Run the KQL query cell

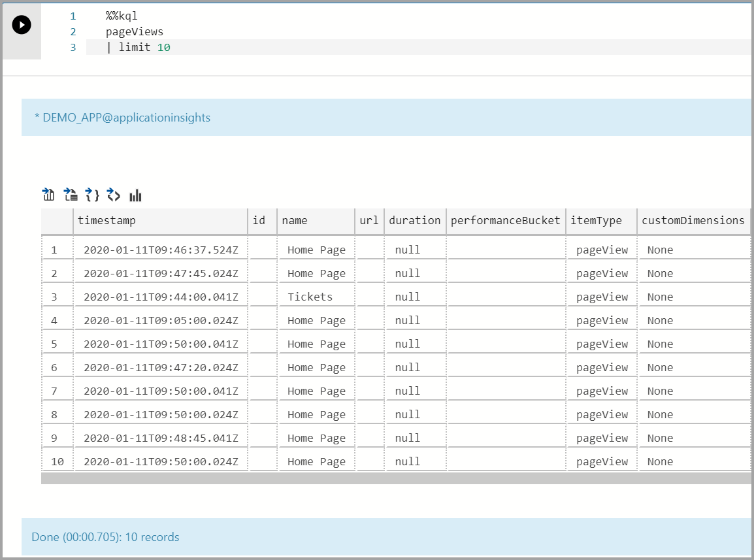point(22,25)
